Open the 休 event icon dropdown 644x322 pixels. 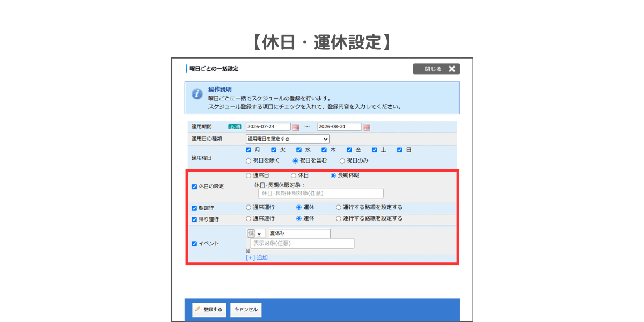pyautogui.click(x=255, y=233)
